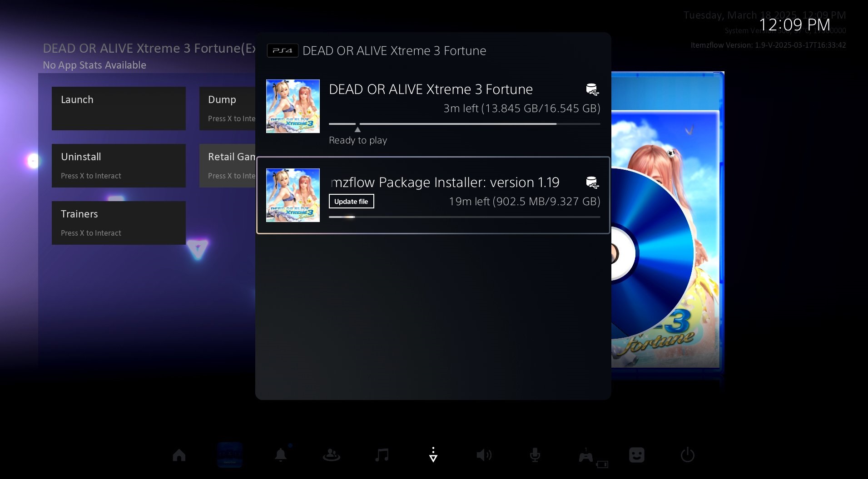Click storage icon on DEAD OR ALIVE download

[592, 89]
